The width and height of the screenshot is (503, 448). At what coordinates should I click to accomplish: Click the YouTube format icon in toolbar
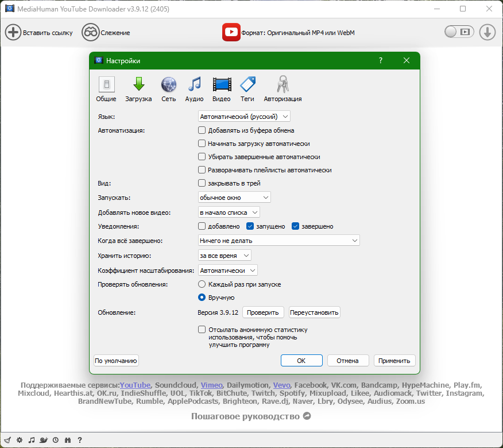pos(231,32)
